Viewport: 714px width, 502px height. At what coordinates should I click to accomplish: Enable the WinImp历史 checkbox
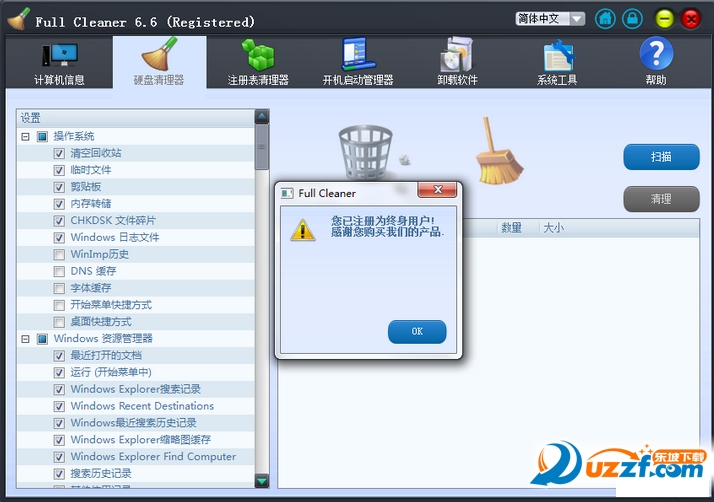tap(59, 254)
